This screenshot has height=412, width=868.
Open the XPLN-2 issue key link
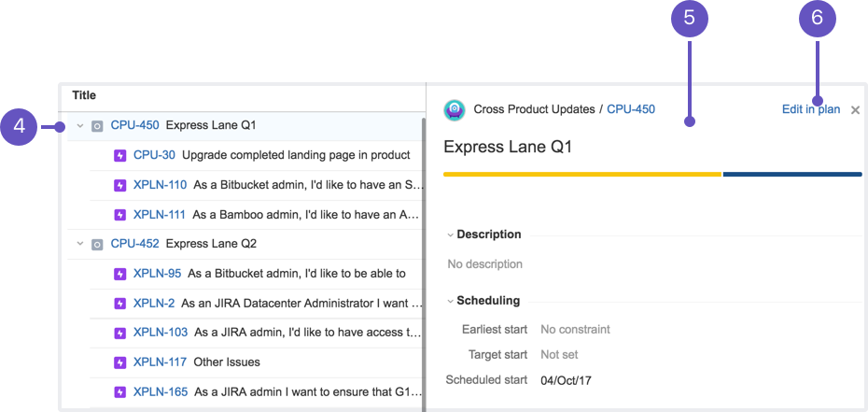(154, 304)
